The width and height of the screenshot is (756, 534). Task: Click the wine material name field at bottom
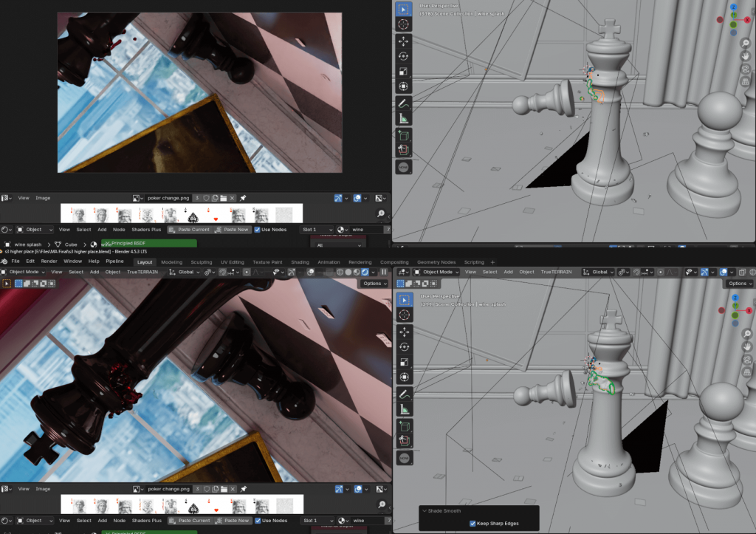pyautogui.click(x=365, y=521)
